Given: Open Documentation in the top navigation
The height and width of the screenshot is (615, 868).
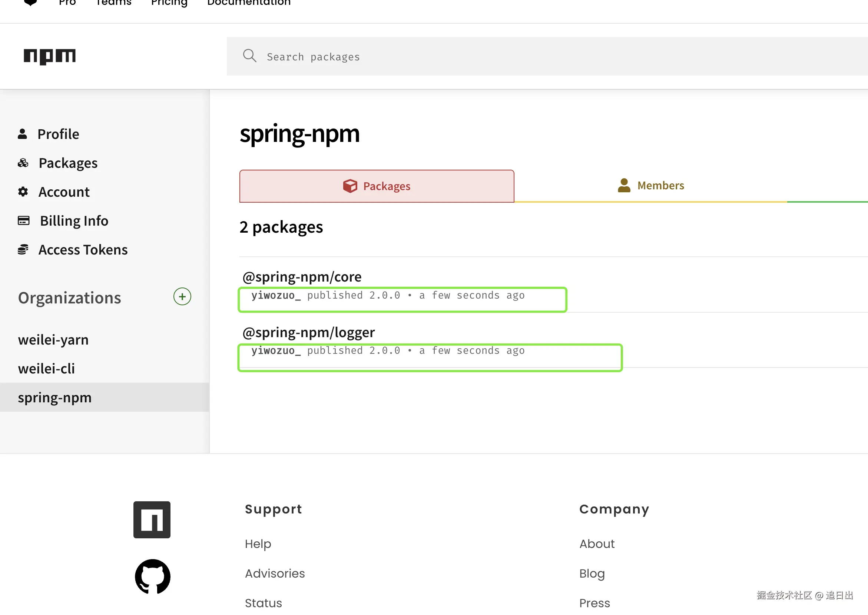Looking at the screenshot, I should click(x=249, y=2).
